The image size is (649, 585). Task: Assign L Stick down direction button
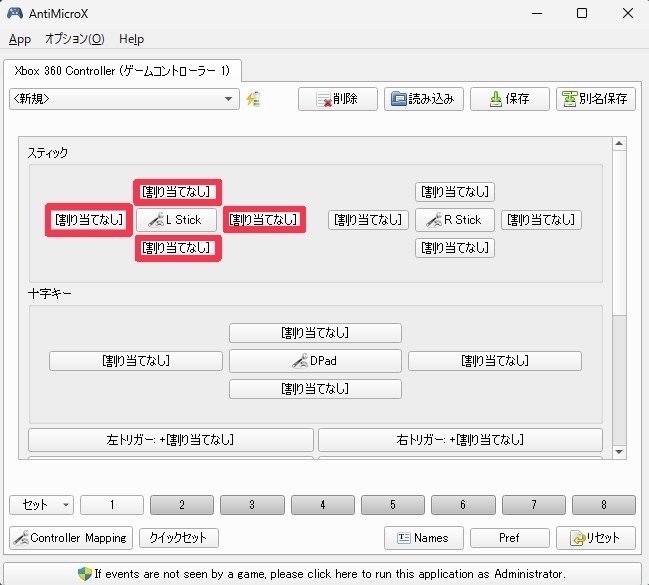[x=177, y=248]
